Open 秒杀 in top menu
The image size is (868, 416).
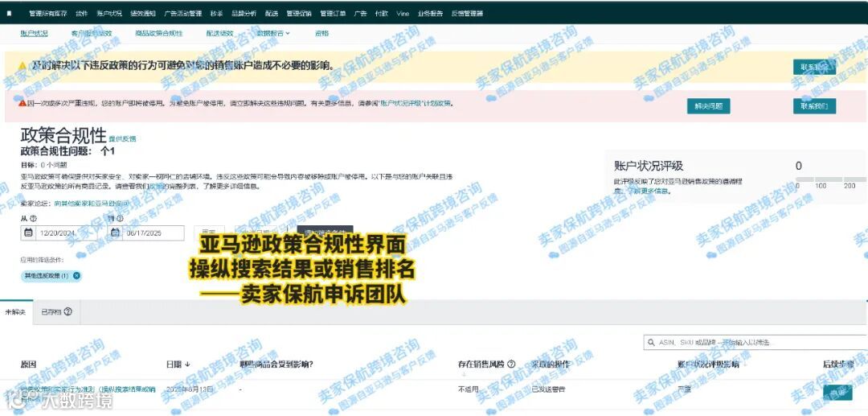217,14
